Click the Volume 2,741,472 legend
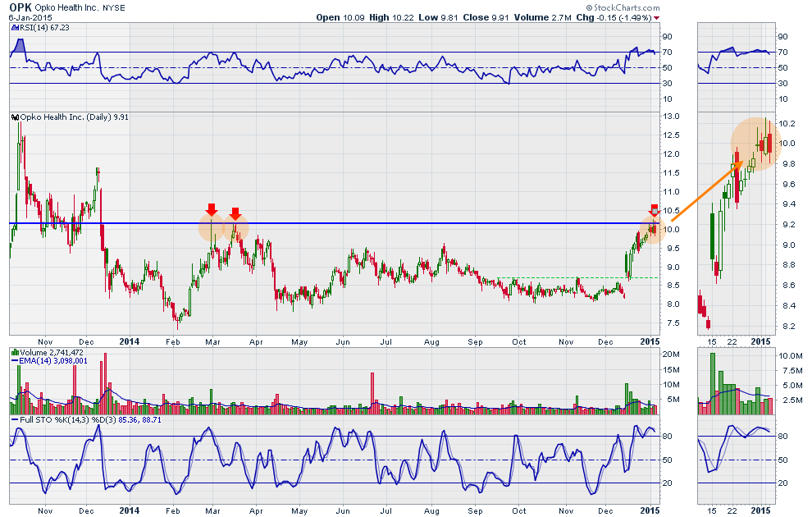Image resolution: width=812 pixels, height=517 pixels. click(52, 353)
